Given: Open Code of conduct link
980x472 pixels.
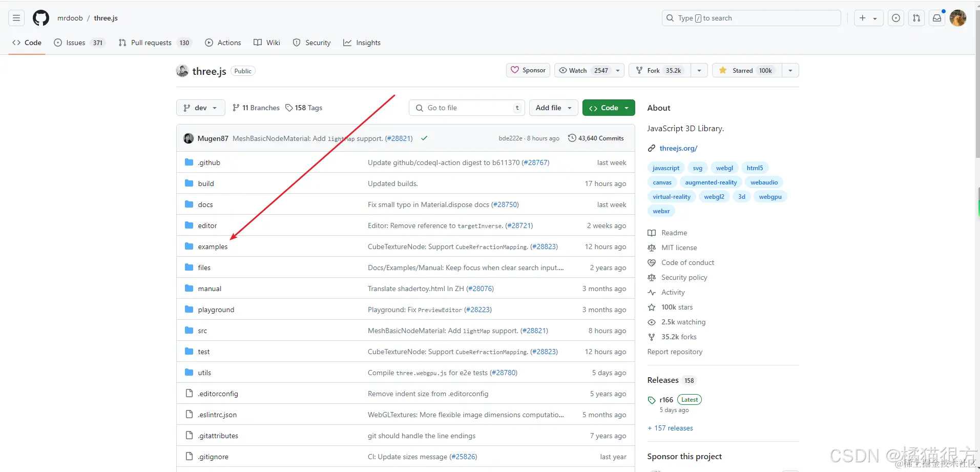Looking at the screenshot, I should tap(687, 262).
